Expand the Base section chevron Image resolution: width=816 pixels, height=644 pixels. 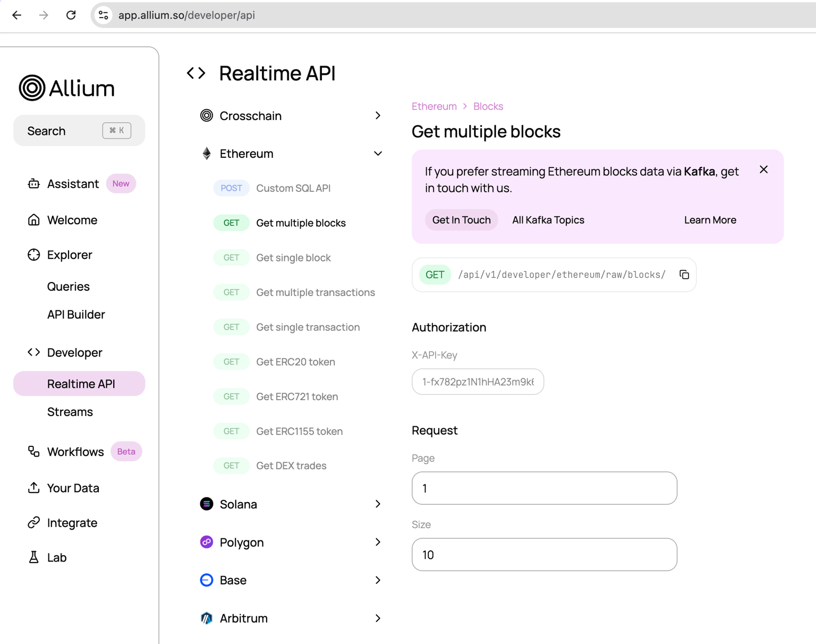click(378, 580)
